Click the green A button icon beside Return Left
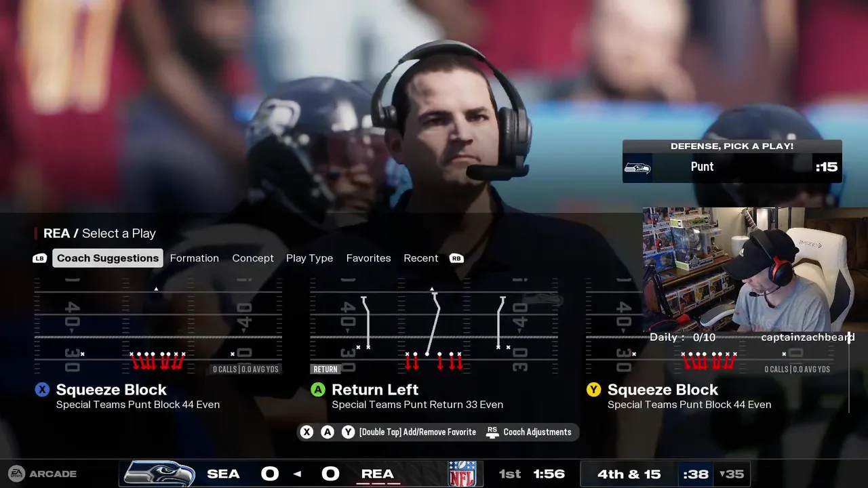Viewport: 868px width, 488px height. [x=318, y=390]
